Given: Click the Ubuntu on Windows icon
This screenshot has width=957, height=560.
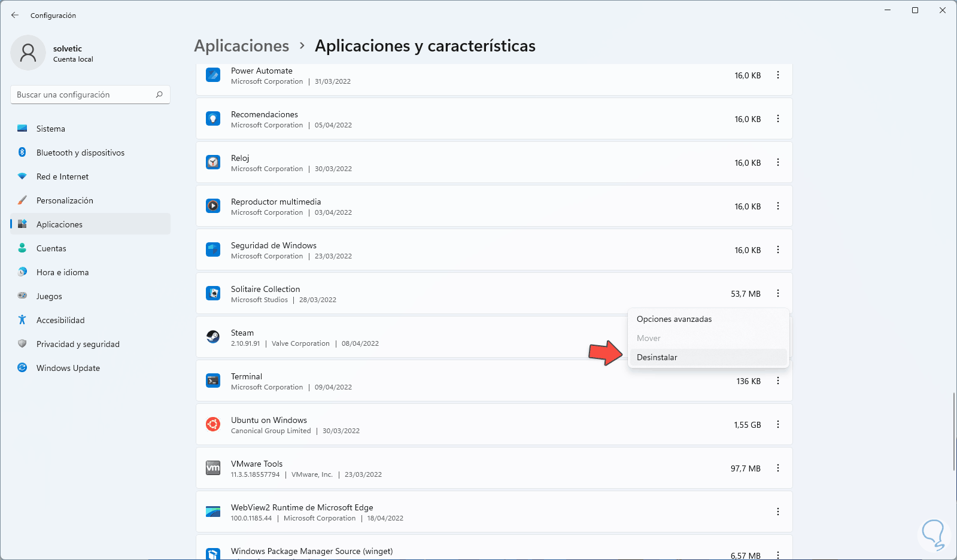Looking at the screenshot, I should click(x=213, y=424).
